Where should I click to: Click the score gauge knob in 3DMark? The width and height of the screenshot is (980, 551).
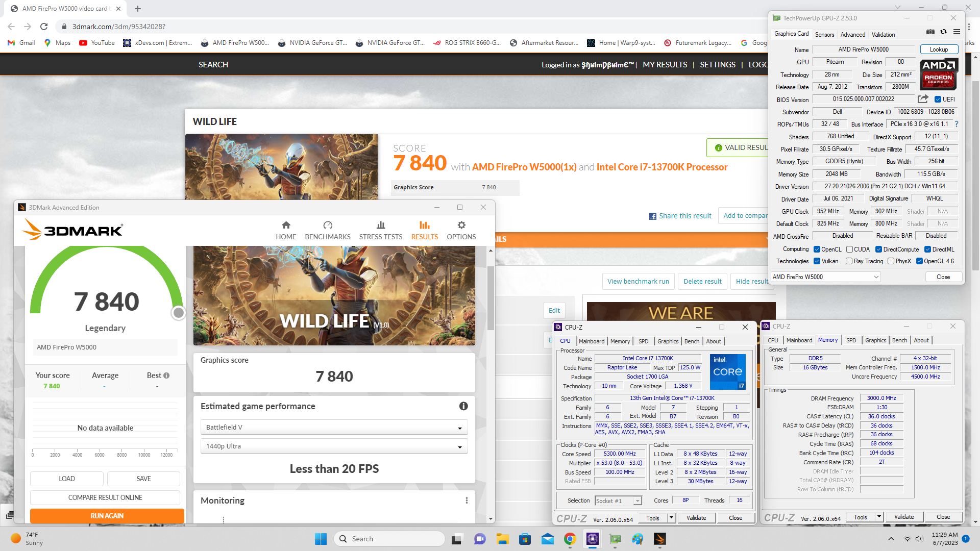click(178, 313)
